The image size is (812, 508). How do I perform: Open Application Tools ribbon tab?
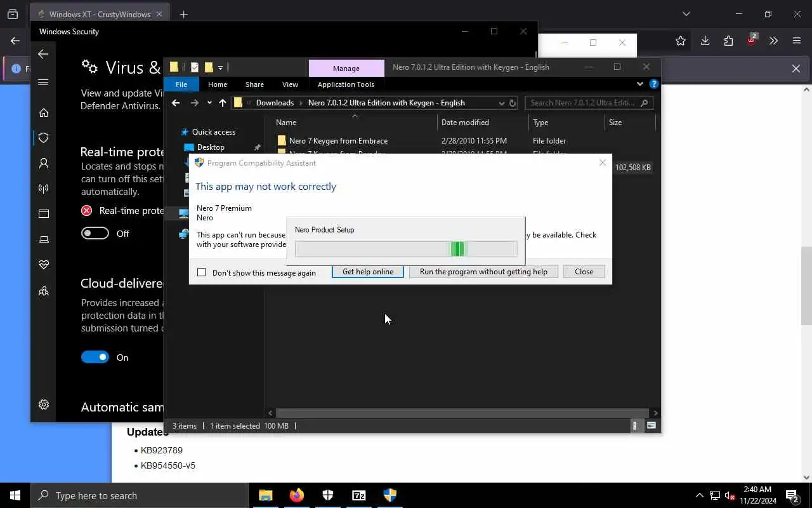[346, 84]
